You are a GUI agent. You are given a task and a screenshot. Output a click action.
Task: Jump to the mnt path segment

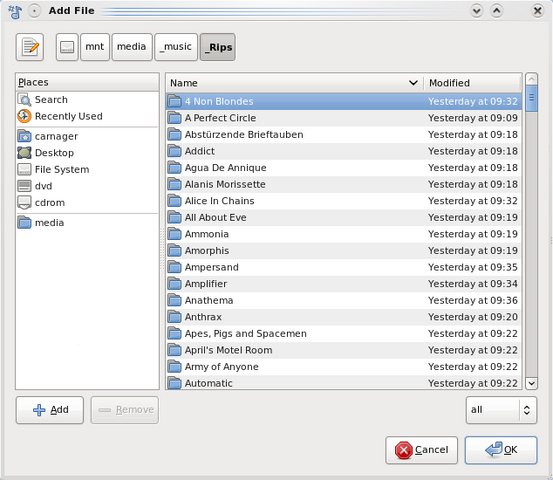95,47
